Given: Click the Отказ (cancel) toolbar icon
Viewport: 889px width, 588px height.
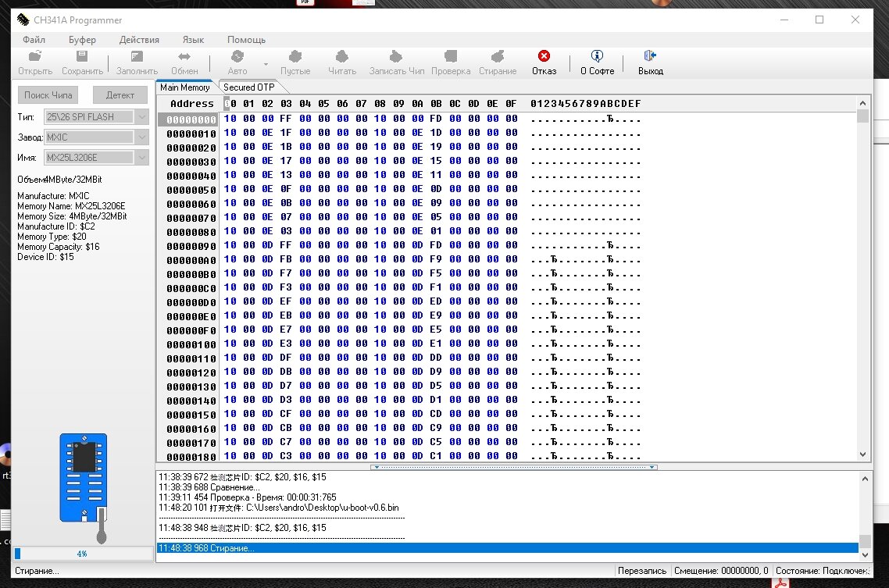Looking at the screenshot, I should (x=544, y=56).
